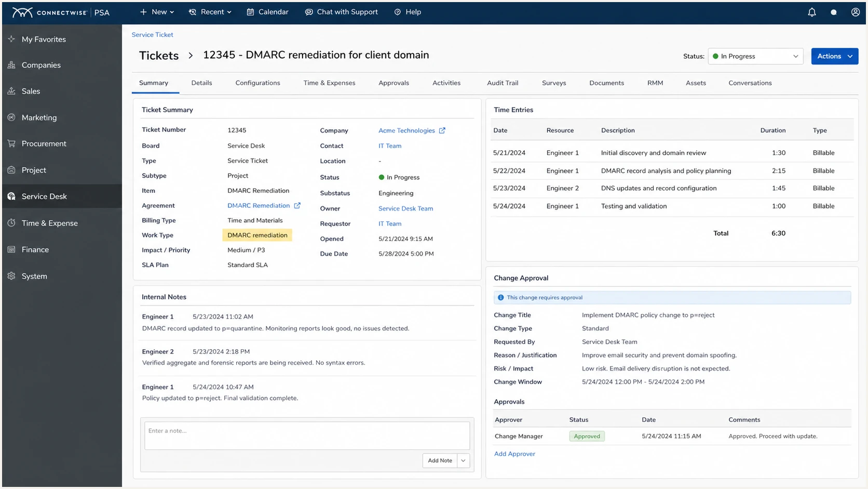Viewport: 868px width, 489px height.
Task: Click the Companies sidebar icon
Action: pos(11,65)
